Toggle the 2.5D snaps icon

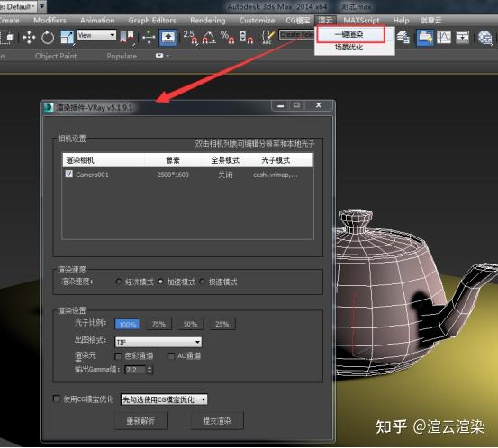(x=190, y=38)
